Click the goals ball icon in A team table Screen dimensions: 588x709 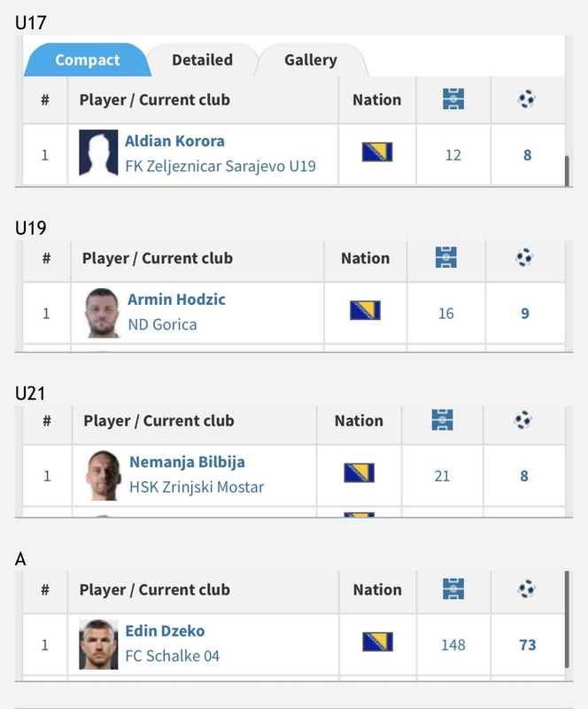(x=527, y=589)
